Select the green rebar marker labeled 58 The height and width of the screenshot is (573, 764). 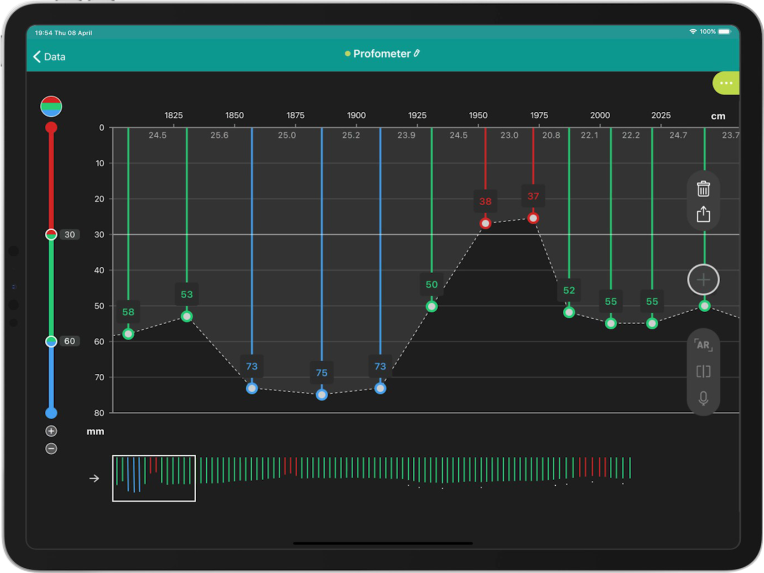coord(128,334)
